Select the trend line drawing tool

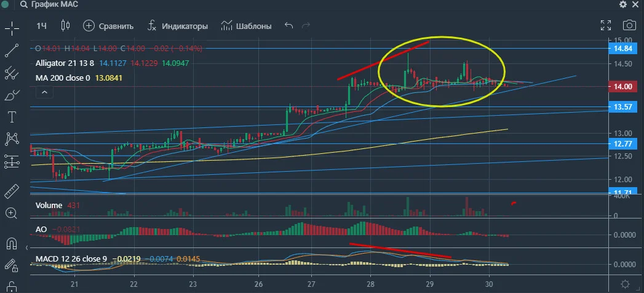click(12, 50)
